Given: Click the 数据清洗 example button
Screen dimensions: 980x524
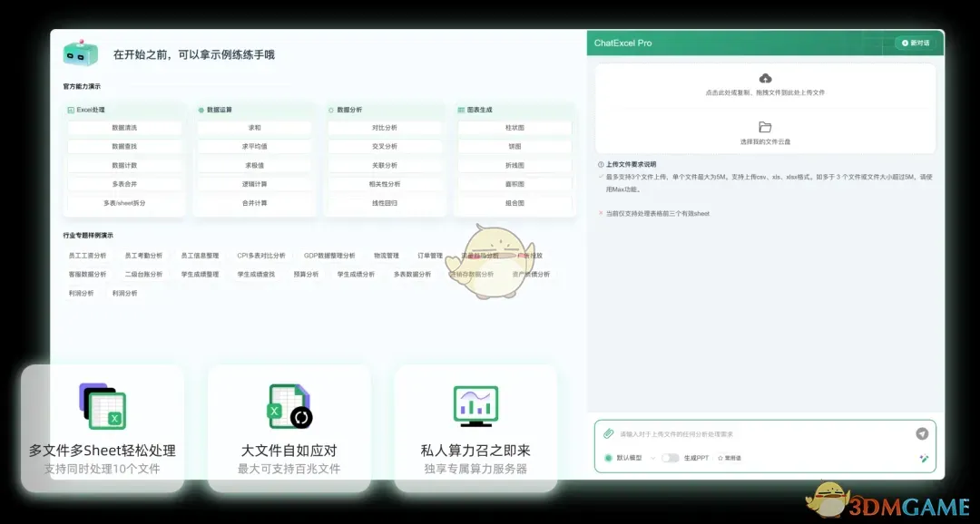Looking at the screenshot, I should 124,128.
